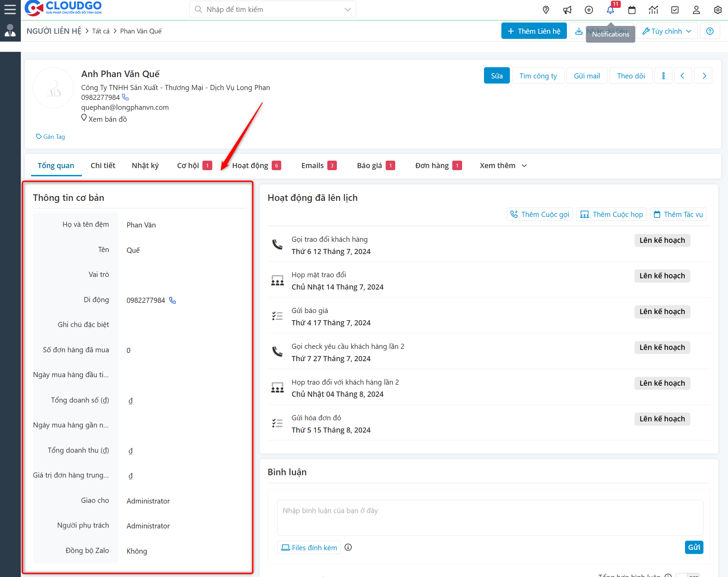The height and width of the screenshot is (577, 728).
Task: Click the map pin location icon
Action: 545,10
